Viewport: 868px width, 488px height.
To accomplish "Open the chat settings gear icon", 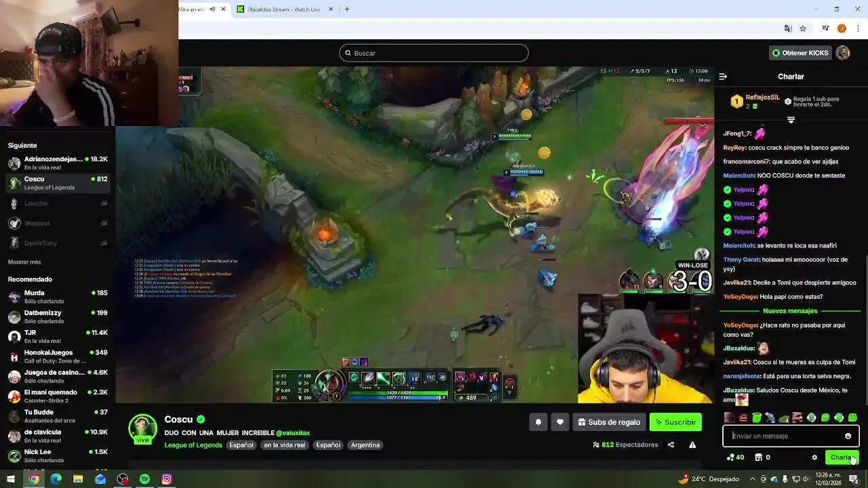I will (x=814, y=457).
